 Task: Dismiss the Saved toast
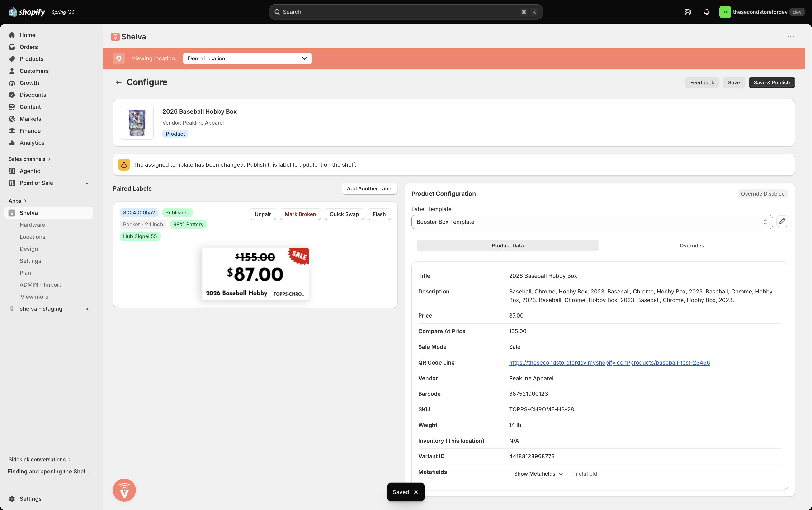coord(416,492)
